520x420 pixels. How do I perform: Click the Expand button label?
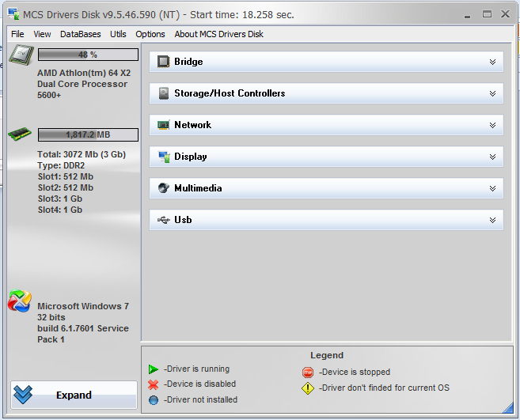click(x=74, y=395)
